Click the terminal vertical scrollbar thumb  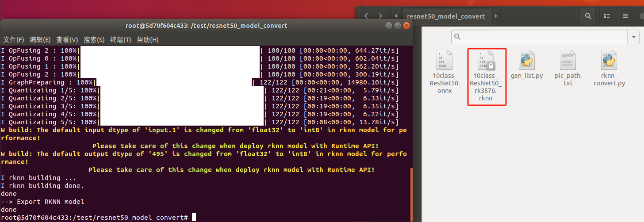[411, 194]
